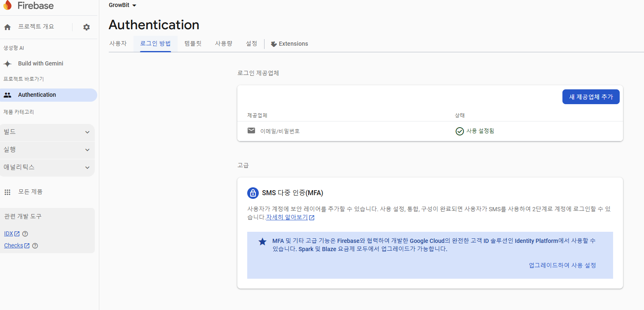644x310 pixels.
Task: Click external link icon next to 자세히 알아보기
Action: [312, 218]
